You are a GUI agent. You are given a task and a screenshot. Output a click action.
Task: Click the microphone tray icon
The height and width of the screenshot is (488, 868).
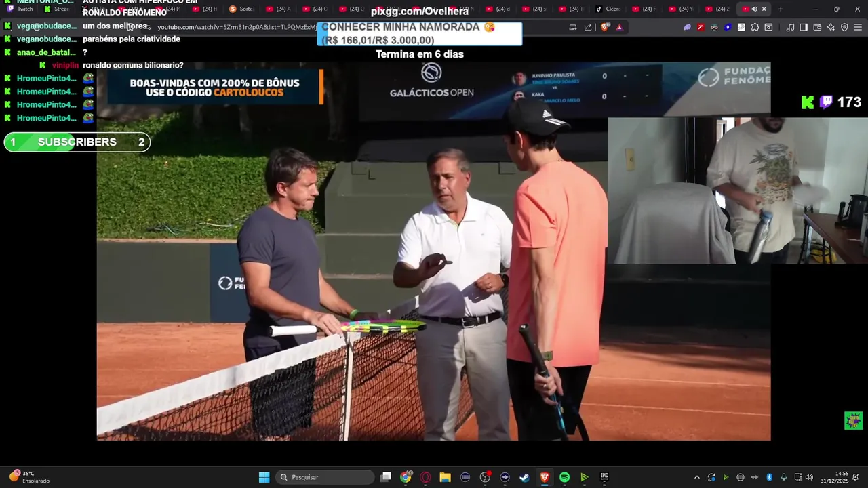pos(784,477)
